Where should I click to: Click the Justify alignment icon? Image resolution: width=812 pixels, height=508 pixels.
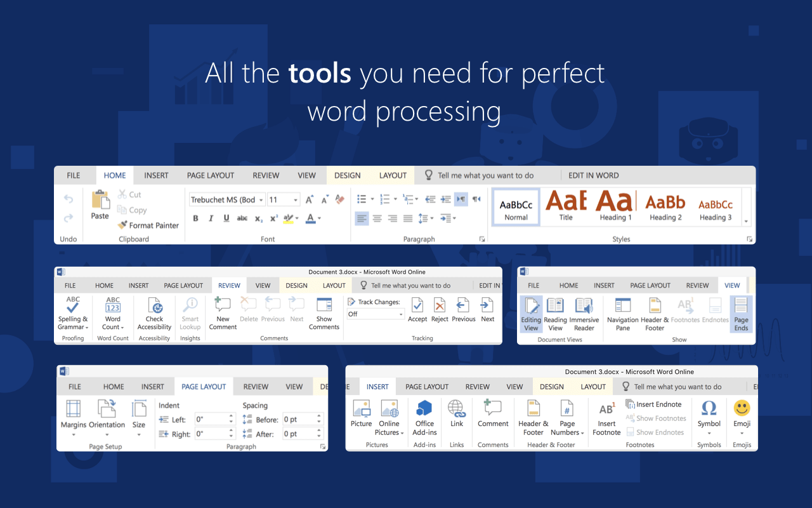[x=408, y=218]
